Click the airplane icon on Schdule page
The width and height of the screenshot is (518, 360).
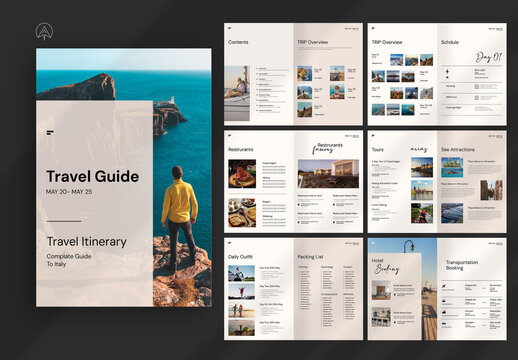coord(447,72)
